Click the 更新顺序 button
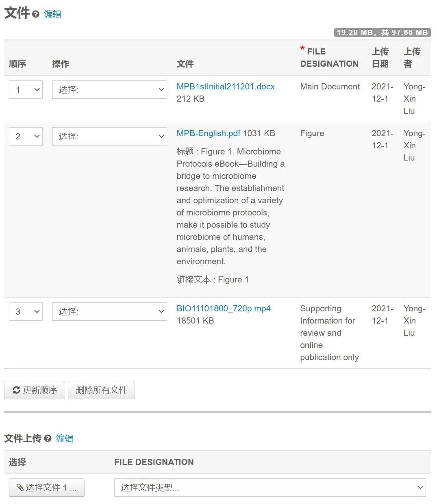Viewport: 437px width, 504px height. point(34,390)
